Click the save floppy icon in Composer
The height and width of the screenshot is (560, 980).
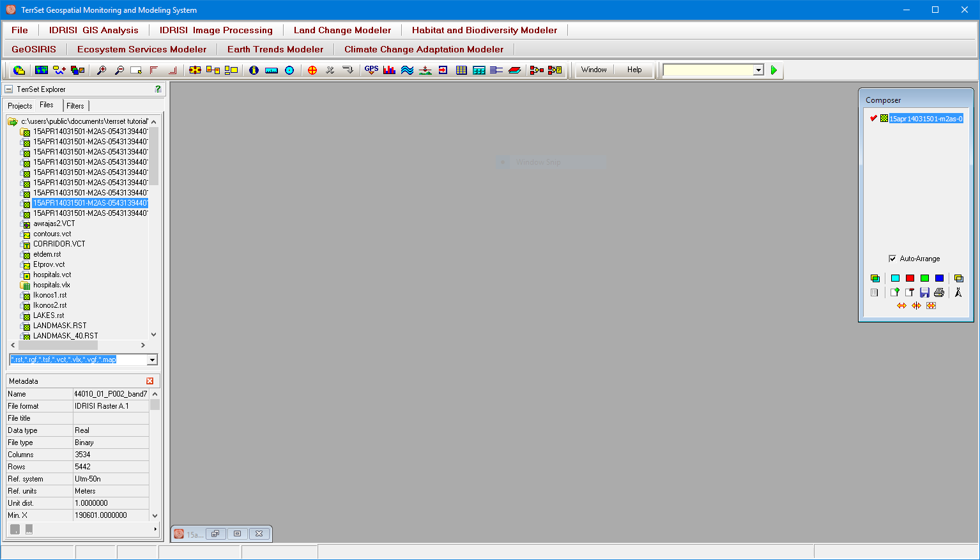(x=924, y=292)
